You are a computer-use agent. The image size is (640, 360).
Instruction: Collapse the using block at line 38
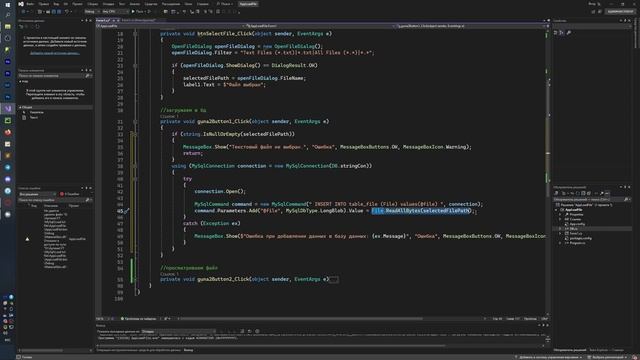coord(135,166)
